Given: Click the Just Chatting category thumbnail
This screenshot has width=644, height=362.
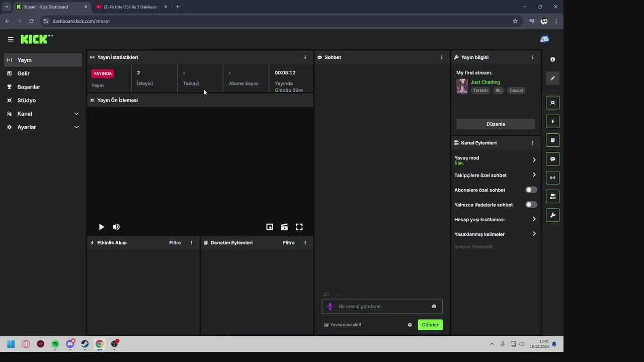Looking at the screenshot, I should pos(462,86).
